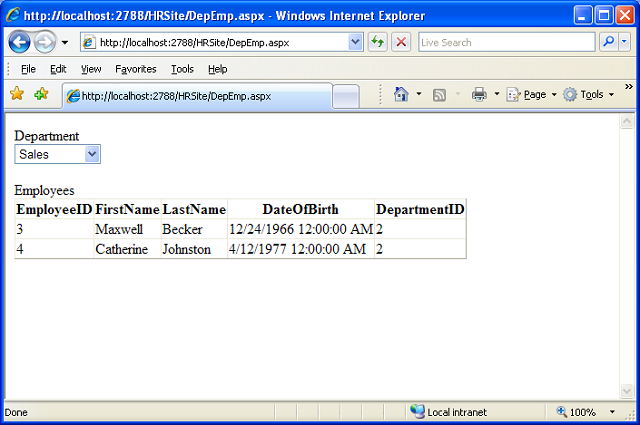The height and width of the screenshot is (425, 640).
Task: Run search with the magnifier icon
Action: coord(608,42)
